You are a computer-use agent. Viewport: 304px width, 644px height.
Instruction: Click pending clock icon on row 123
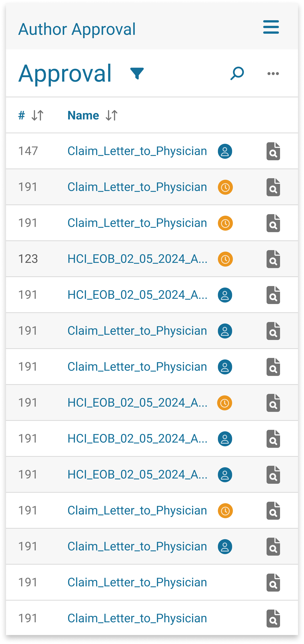click(x=225, y=259)
